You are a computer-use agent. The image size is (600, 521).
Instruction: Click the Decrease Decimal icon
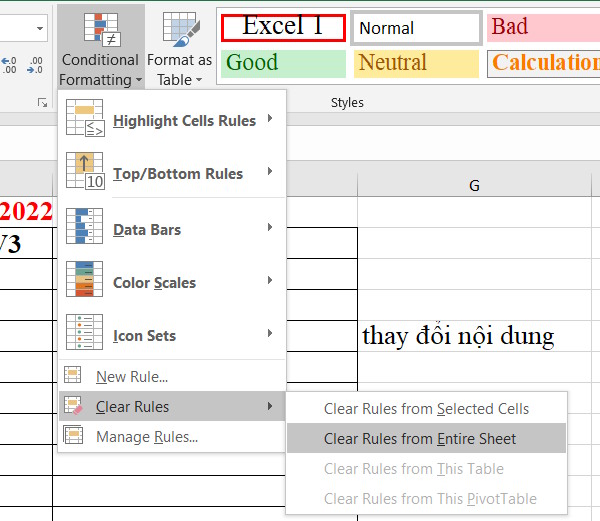(35, 65)
